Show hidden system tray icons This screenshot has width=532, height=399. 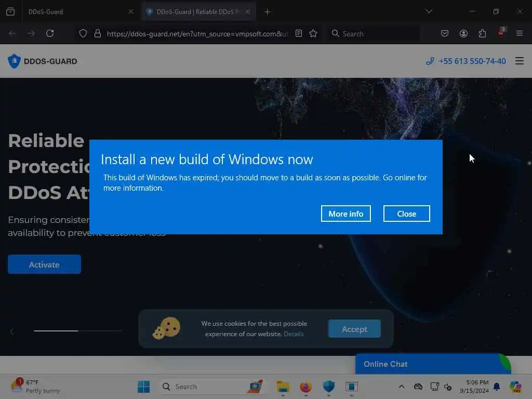(x=402, y=387)
